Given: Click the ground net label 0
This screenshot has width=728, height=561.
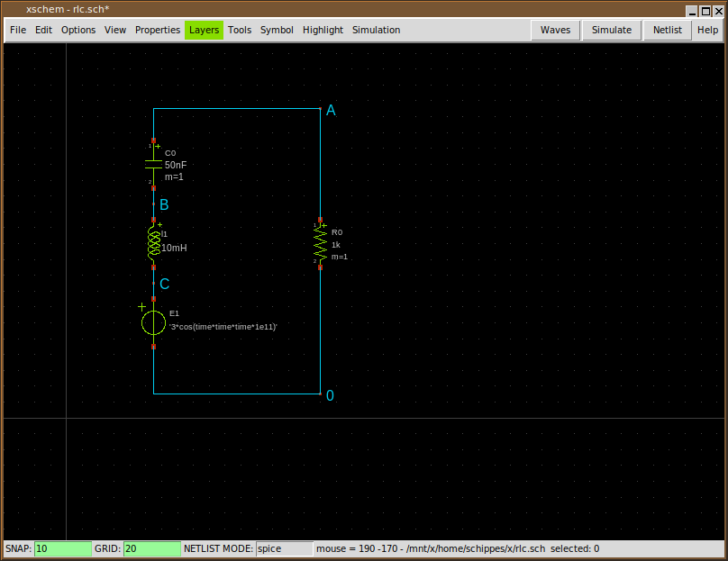Looking at the screenshot, I should [330, 395].
